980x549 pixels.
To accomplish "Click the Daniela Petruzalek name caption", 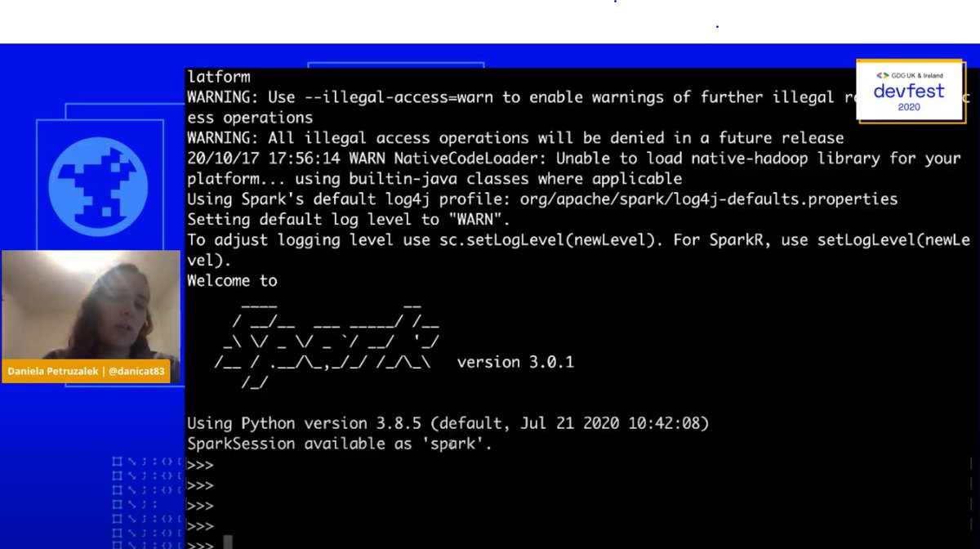I will (86, 370).
